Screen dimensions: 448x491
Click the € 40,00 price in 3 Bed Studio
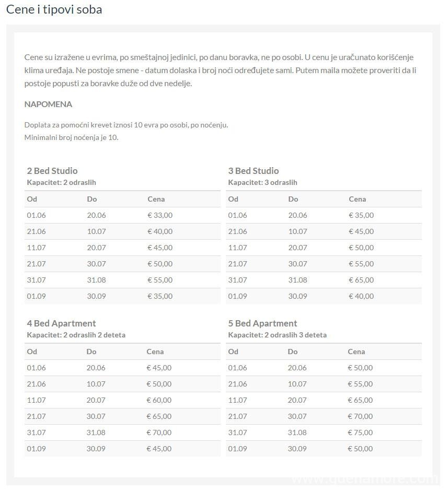[x=361, y=296]
